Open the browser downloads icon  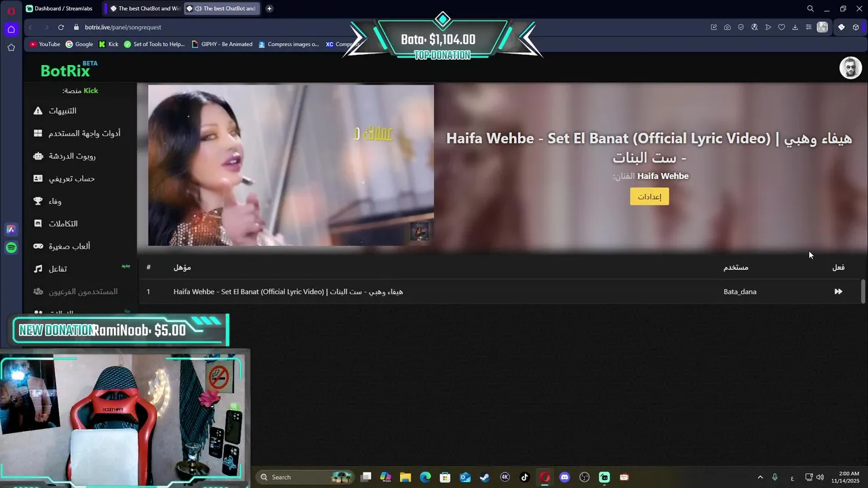[795, 27]
